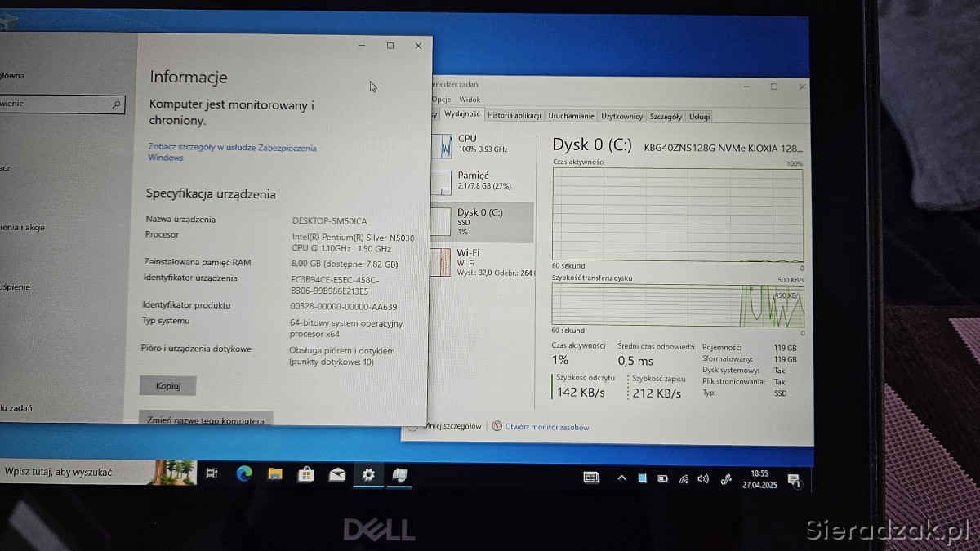The width and height of the screenshot is (980, 551).
Task: Check the battery status icon in the tray
Action: [x=662, y=478]
